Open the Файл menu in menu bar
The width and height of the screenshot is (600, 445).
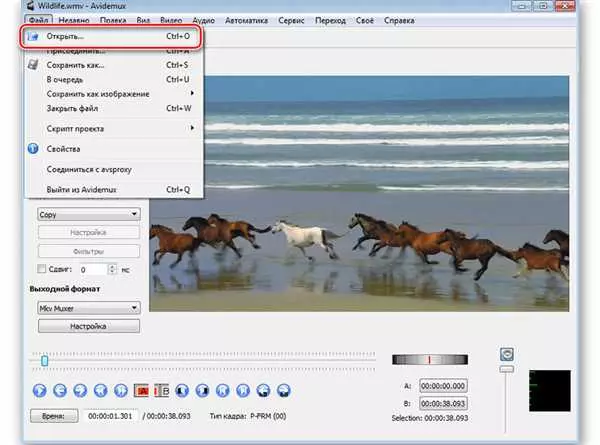point(38,20)
